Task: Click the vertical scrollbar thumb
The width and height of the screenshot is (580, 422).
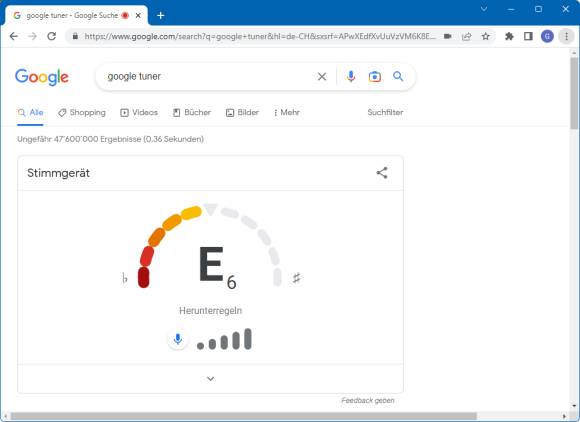Action: (x=574, y=92)
